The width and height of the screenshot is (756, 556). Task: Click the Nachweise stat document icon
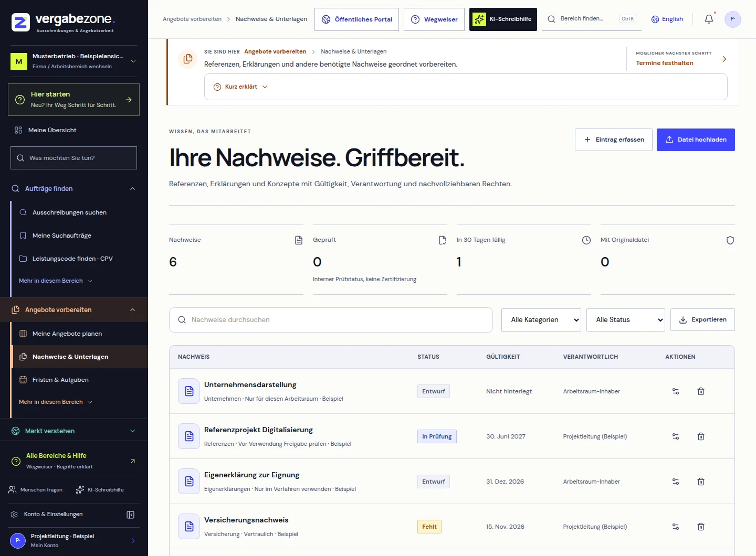point(299,240)
